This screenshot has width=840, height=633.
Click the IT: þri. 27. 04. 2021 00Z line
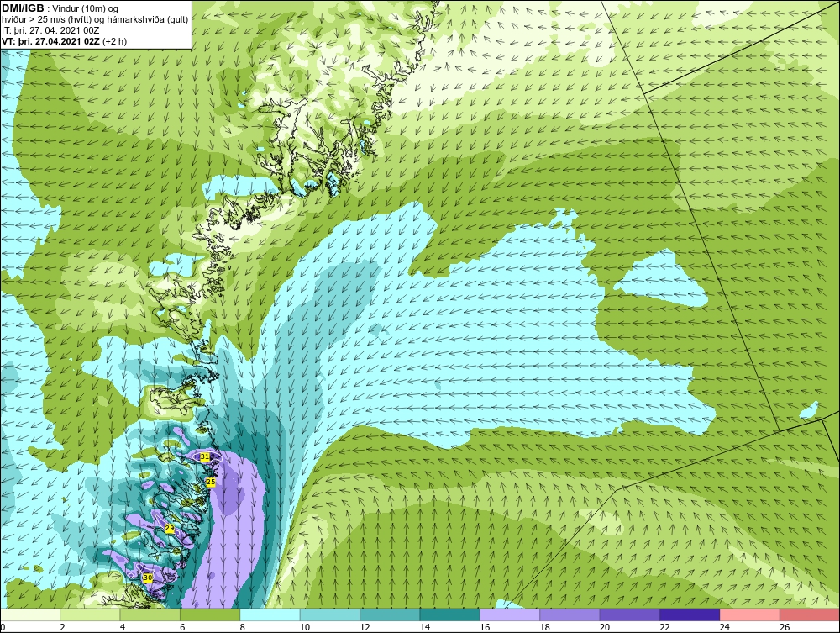(x=50, y=30)
